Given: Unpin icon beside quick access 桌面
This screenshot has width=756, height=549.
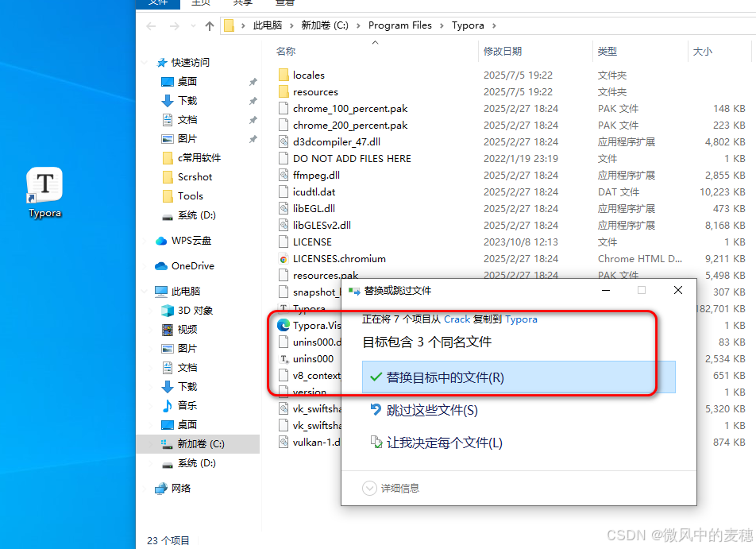Looking at the screenshot, I should click(253, 82).
